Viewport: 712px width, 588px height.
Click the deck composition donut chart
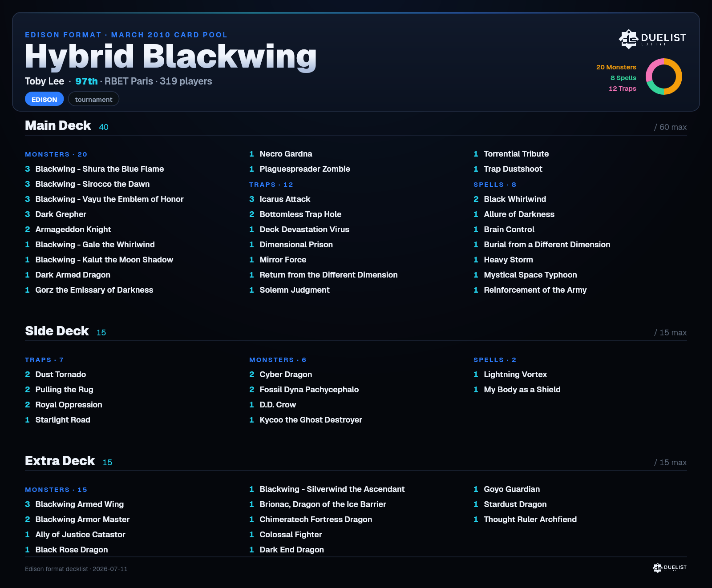click(664, 77)
